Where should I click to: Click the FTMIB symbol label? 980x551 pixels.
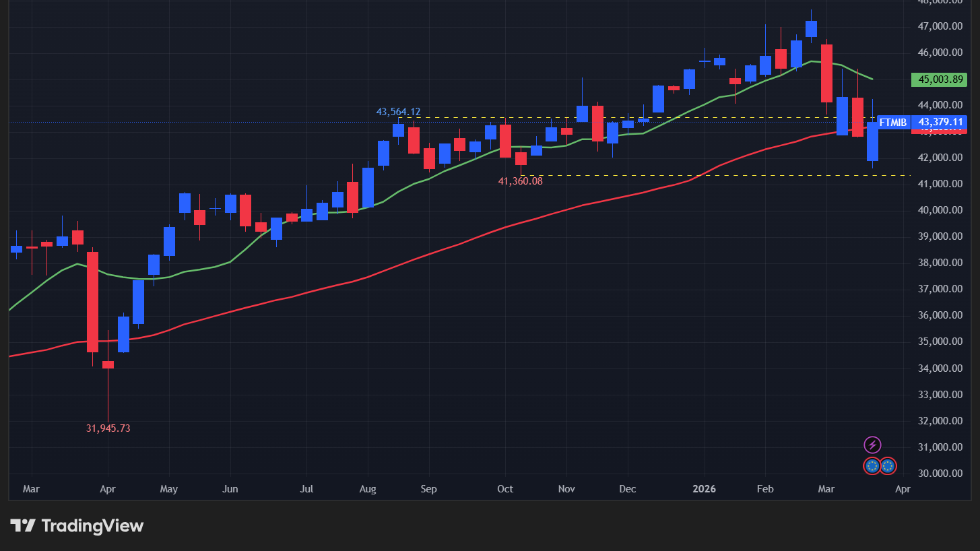click(x=893, y=123)
